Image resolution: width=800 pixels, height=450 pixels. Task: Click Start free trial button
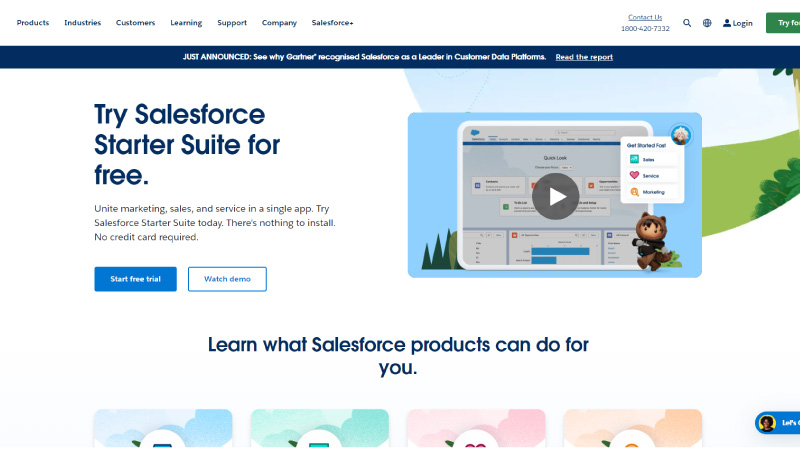pyautogui.click(x=135, y=279)
